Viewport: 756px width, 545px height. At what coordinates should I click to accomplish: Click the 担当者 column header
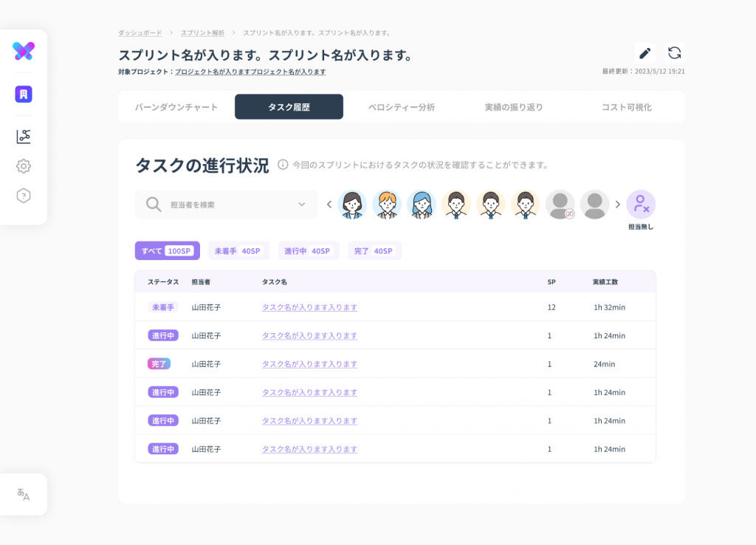(201, 282)
